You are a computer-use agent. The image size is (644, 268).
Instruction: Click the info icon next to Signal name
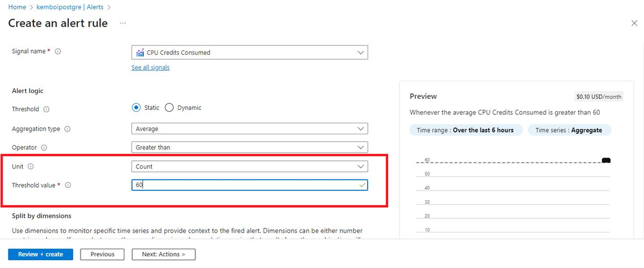(x=58, y=52)
